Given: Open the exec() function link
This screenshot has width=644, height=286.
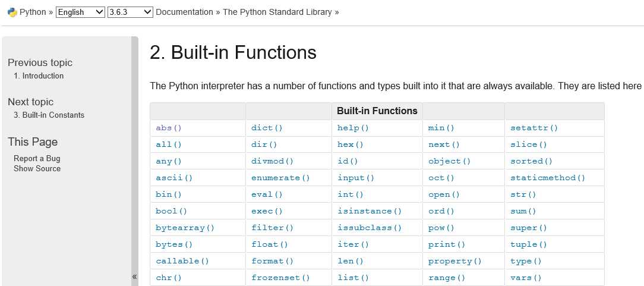Looking at the screenshot, I should click(267, 211).
